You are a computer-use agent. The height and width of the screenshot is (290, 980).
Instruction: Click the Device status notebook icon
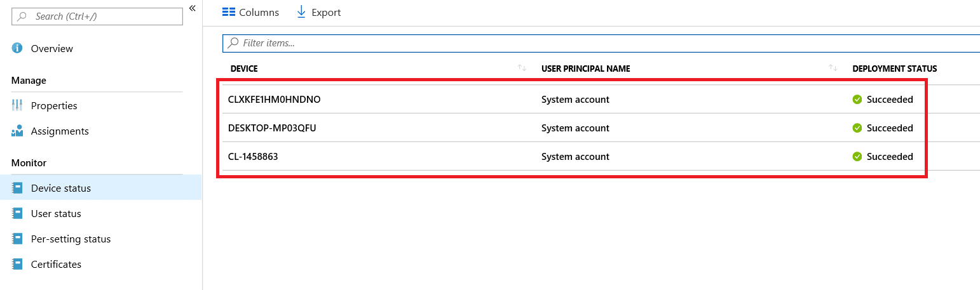click(18, 188)
